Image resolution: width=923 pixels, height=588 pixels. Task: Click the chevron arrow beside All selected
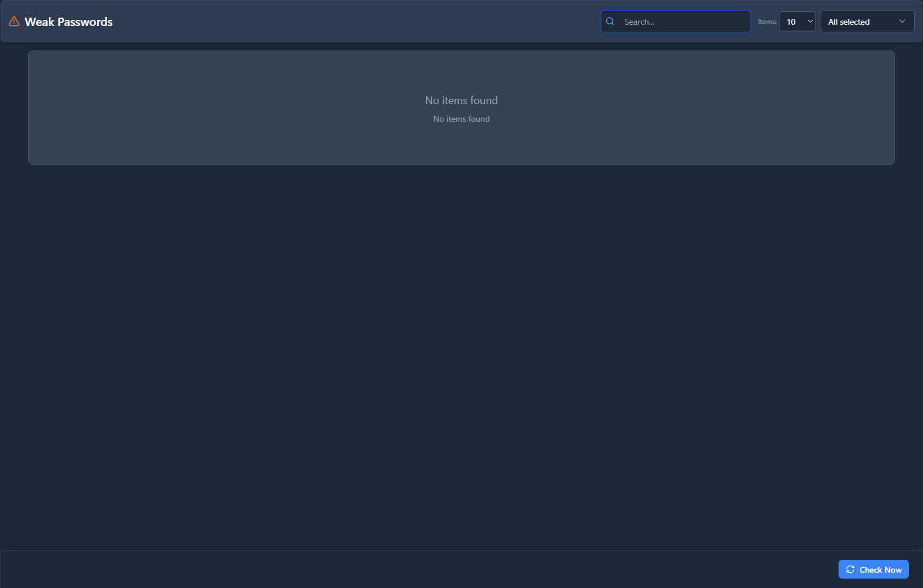pos(902,22)
